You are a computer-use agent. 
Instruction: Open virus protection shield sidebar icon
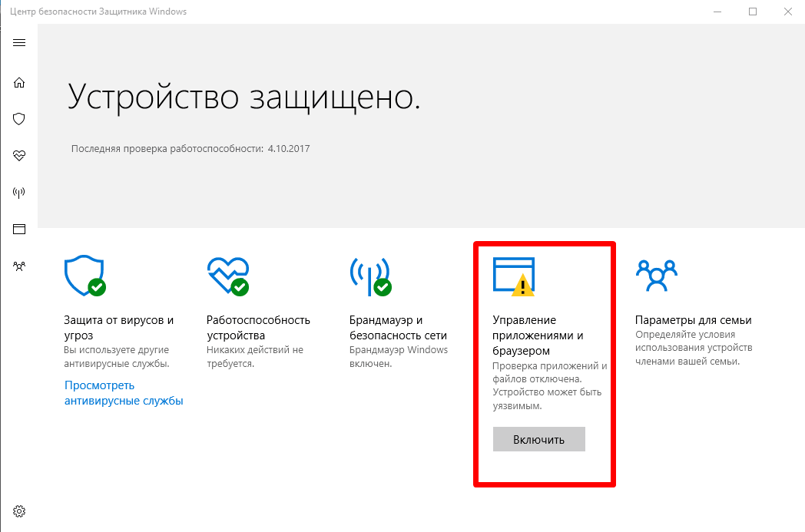[19, 119]
